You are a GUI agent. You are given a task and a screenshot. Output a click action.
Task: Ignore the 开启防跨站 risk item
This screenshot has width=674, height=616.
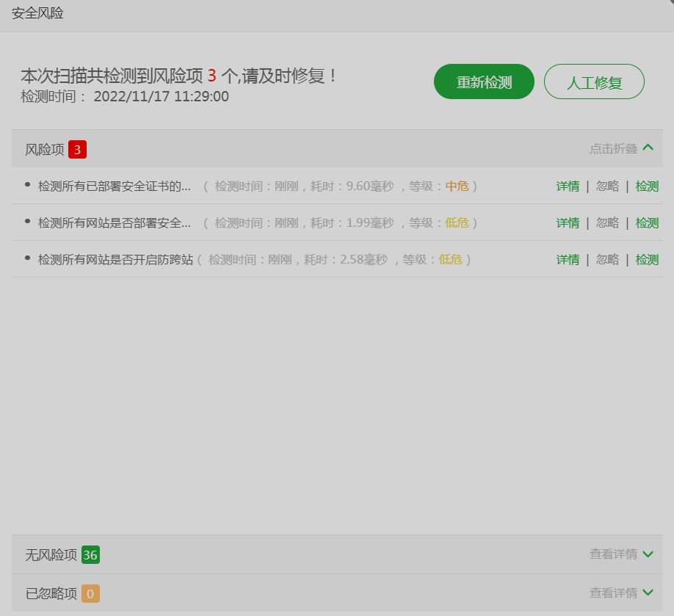pyautogui.click(x=607, y=259)
